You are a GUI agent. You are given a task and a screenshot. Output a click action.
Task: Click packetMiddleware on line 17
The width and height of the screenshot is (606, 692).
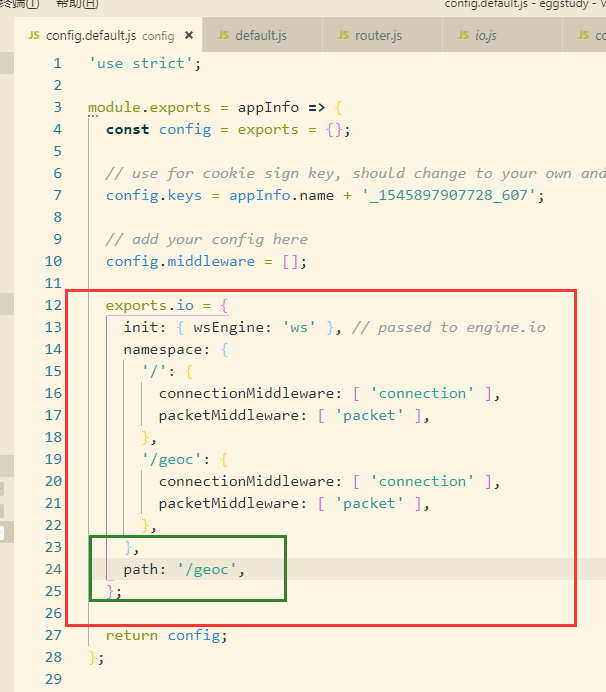pyautogui.click(x=228, y=415)
